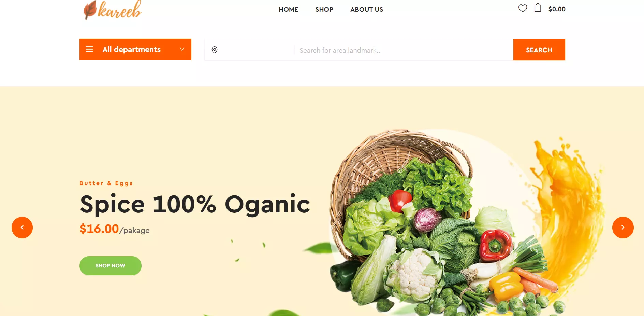The height and width of the screenshot is (316, 644).
Task: Focus the Search for area, landmark field
Action: tap(404, 50)
